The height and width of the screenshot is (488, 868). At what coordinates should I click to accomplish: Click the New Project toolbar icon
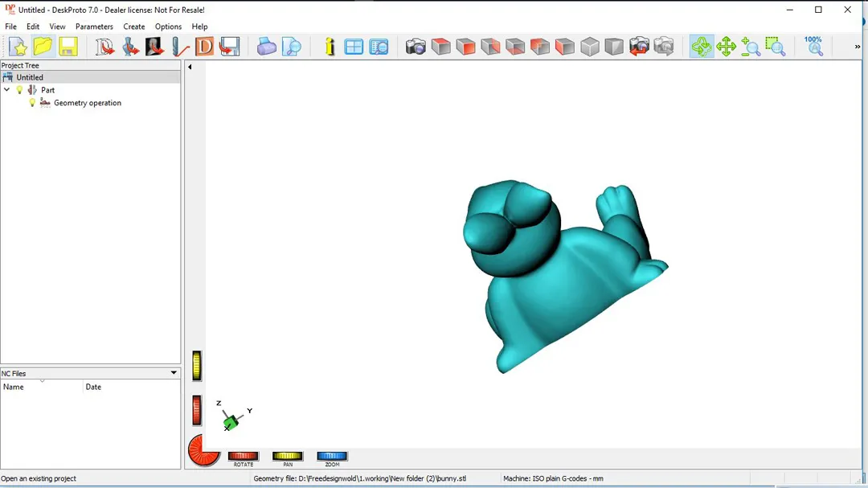(x=18, y=47)
